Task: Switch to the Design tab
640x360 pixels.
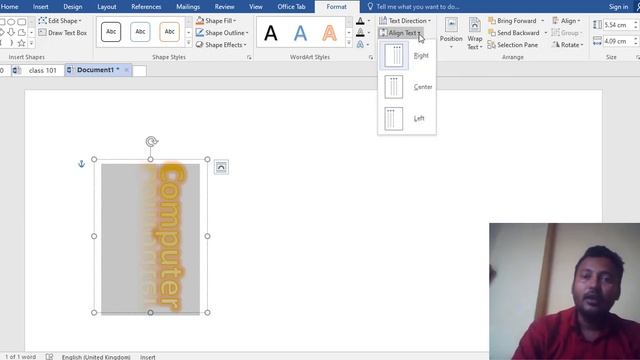Action: (x=73, y=7)
